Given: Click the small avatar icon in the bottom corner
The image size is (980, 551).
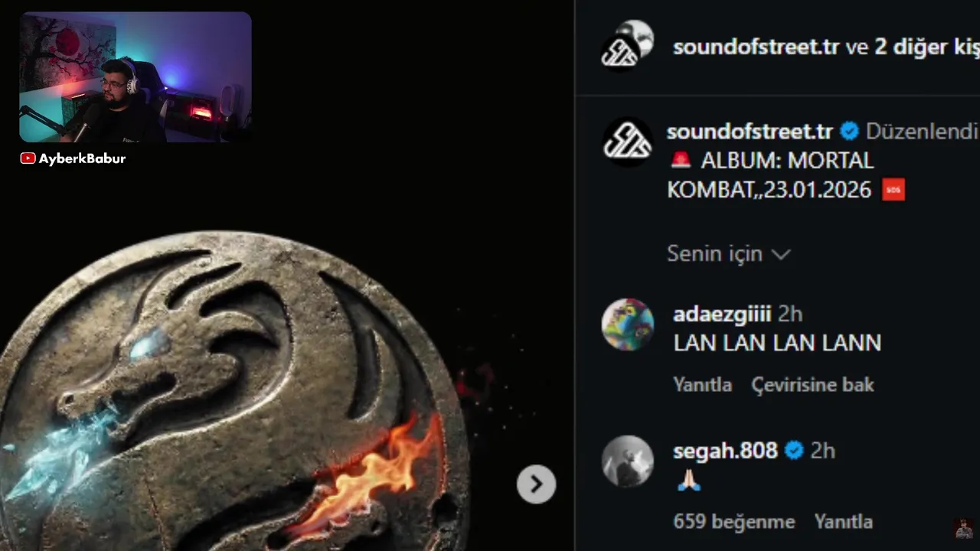Looking at the screenshot, I should tap(964, 529).
